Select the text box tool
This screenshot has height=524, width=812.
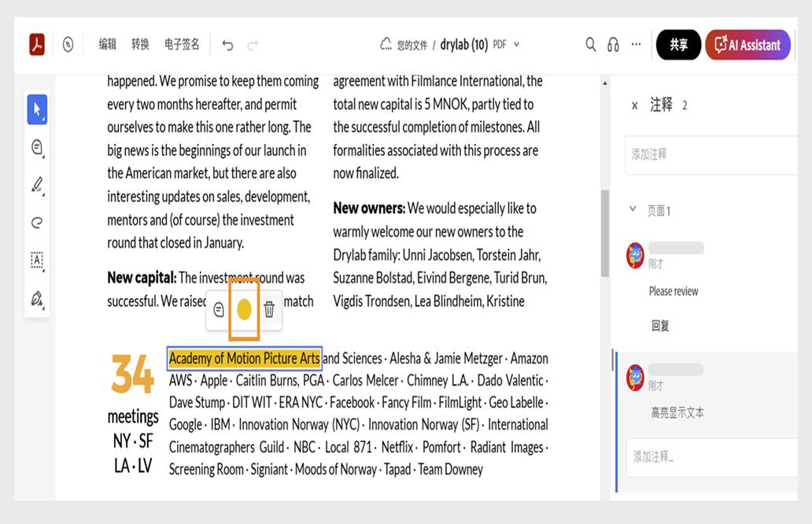tap(37, 260)
